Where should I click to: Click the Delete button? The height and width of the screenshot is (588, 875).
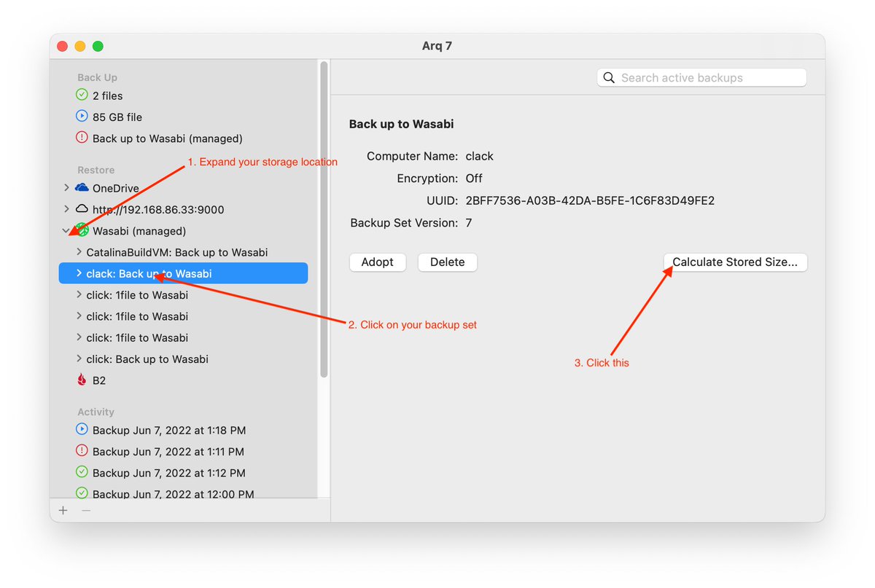tap(448, 262)
